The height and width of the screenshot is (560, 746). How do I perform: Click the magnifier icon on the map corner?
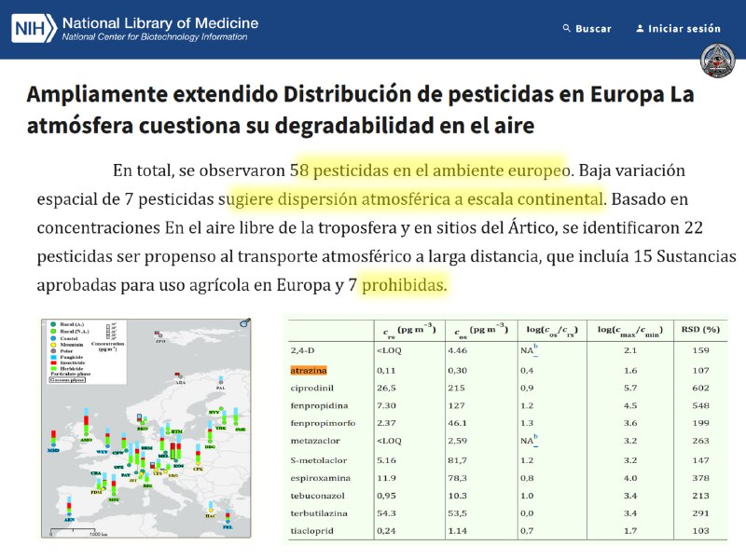click(246, 323)
